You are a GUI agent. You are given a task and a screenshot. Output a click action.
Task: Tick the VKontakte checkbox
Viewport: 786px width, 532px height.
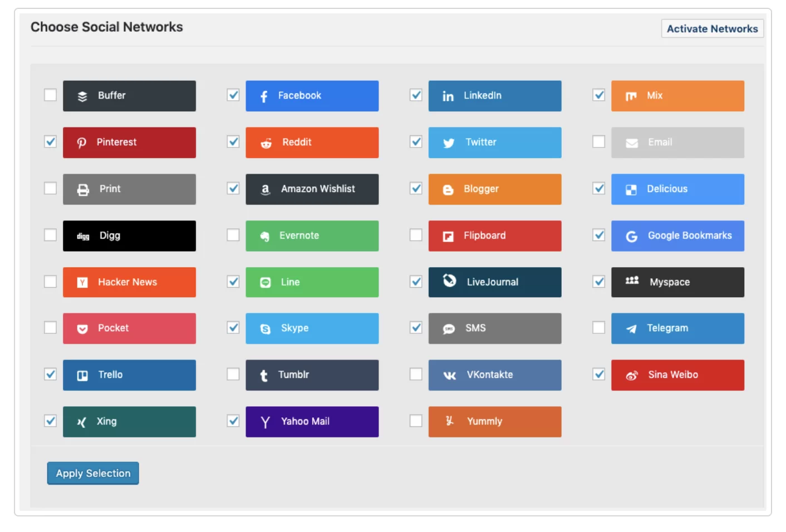416,375
